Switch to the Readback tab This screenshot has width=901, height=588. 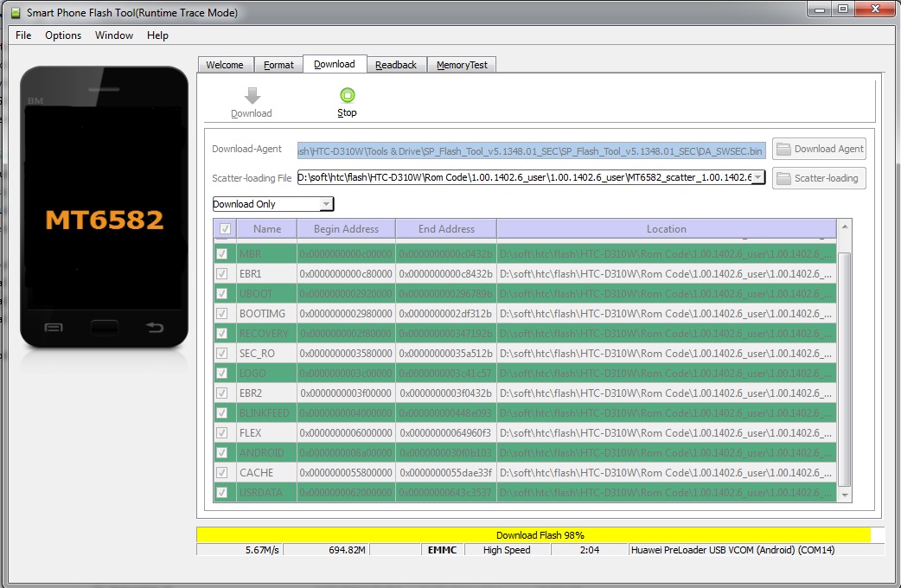click(396, 65)
